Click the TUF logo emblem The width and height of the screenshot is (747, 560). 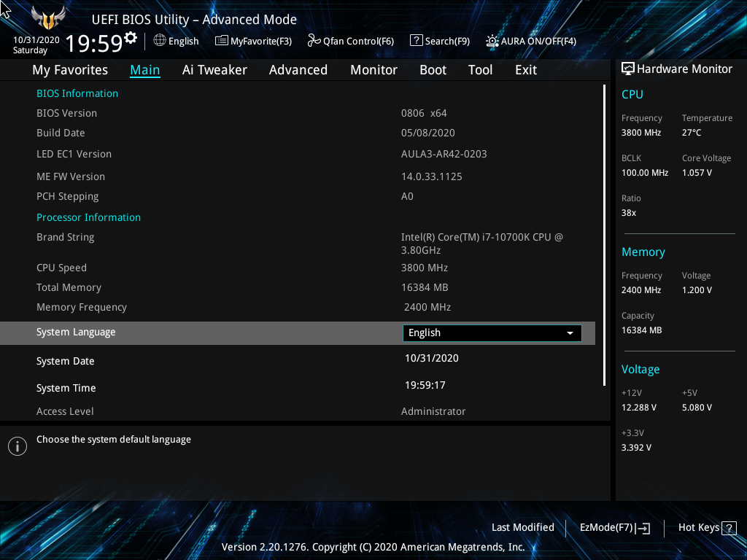click(48, 17)
